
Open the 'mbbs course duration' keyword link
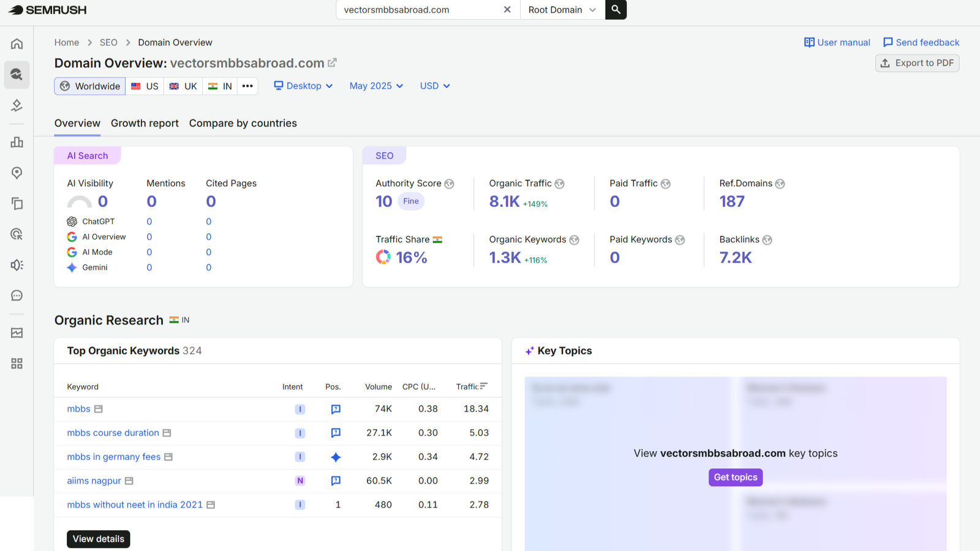[113, 433]
